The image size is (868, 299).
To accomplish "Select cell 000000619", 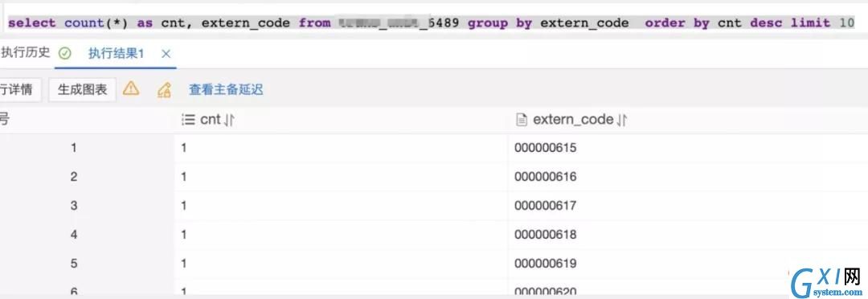I will click(x=545, y=263).
